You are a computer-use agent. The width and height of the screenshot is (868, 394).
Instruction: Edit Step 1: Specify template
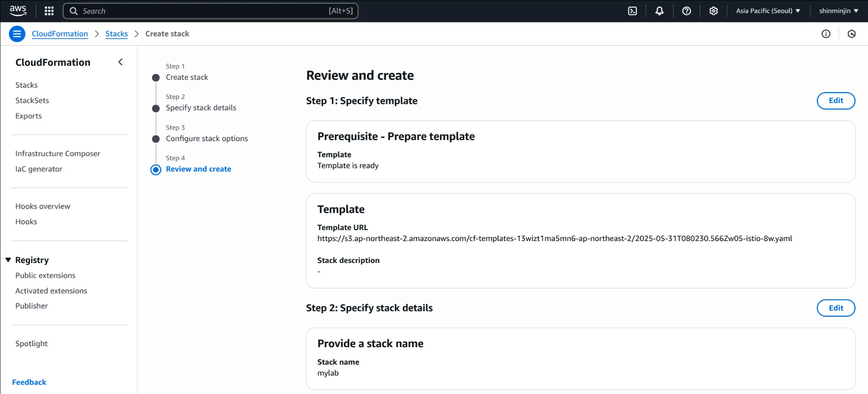pos(836,100)
